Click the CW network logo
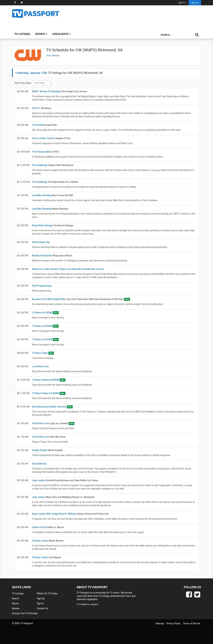This screenshot has width=213, height=644. (28, 55)
